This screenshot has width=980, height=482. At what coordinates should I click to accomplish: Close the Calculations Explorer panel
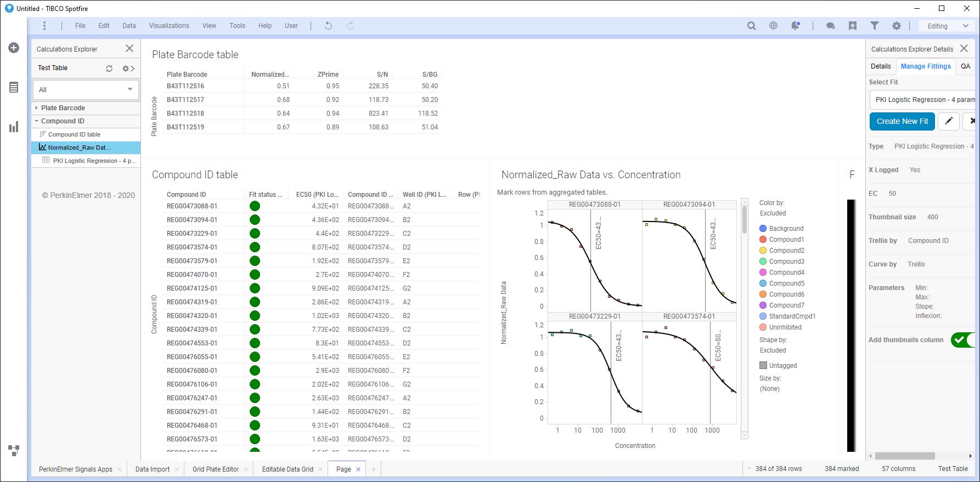tap(129, 48)
